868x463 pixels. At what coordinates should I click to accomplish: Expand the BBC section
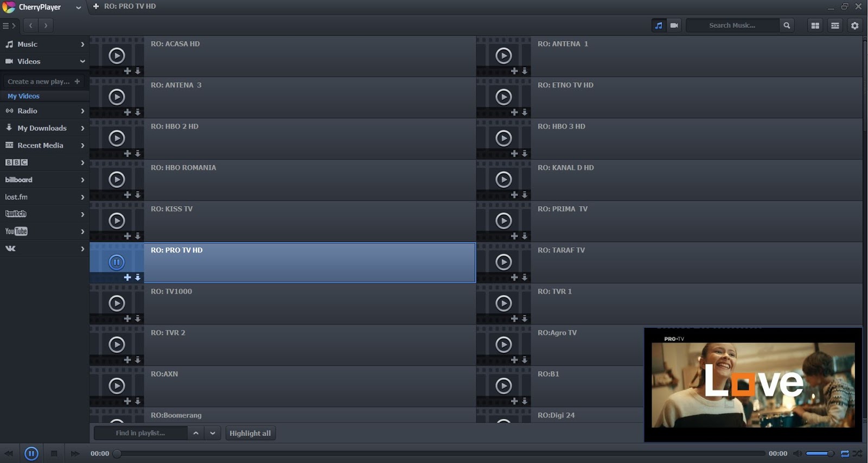44,162
